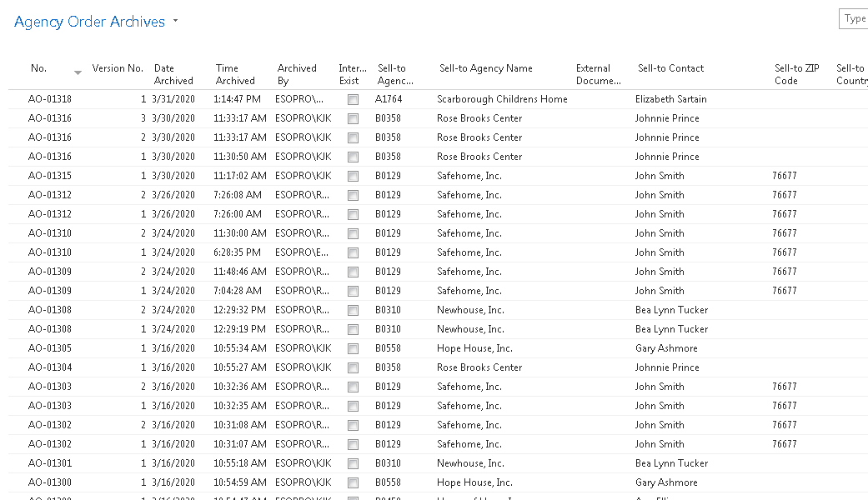Click the Sell-to ZIP Code column header

coord(797,74)
